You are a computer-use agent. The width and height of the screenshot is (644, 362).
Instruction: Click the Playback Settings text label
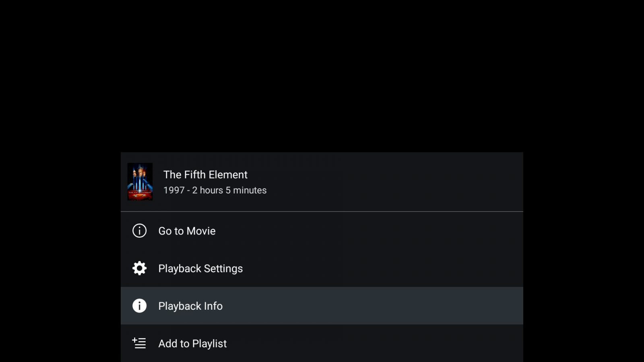[x=200, y=269]
